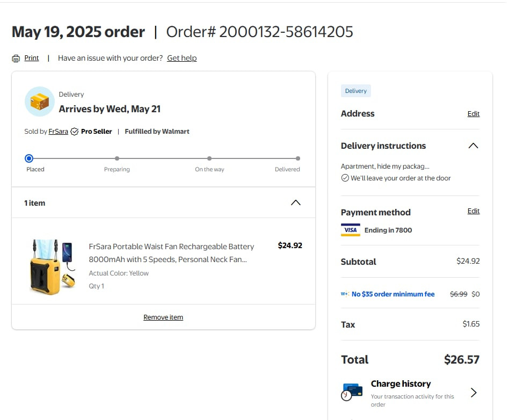
Task: Click the delivery package box icon
Action: 40,102
